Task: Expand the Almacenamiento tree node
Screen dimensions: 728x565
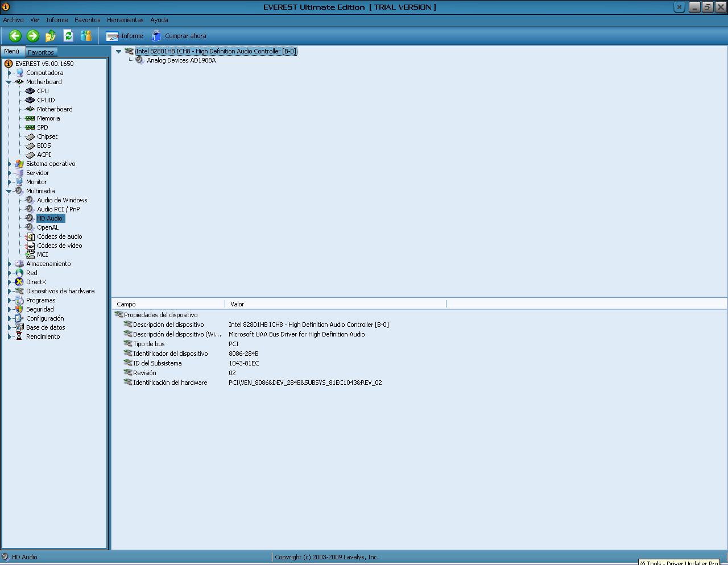Action: [9, 264]
